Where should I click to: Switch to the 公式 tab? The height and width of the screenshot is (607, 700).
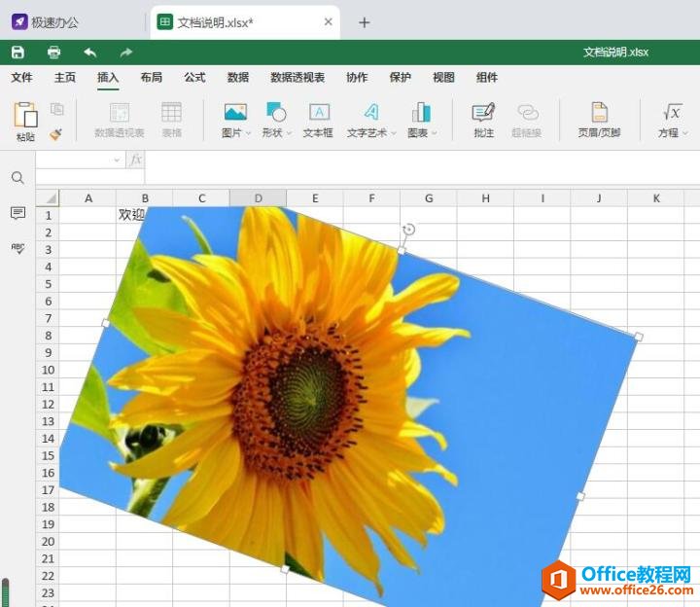(194, 77)
